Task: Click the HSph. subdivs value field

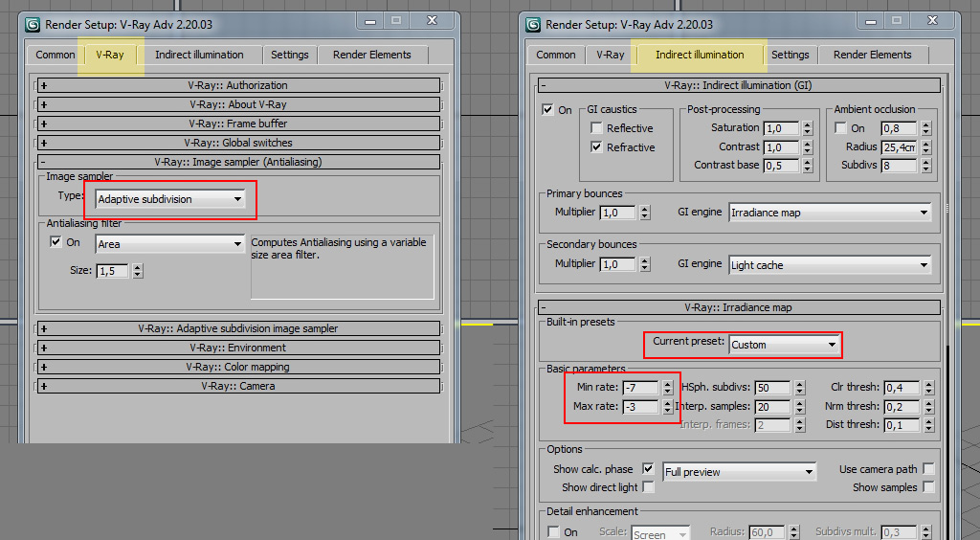Action: tap(773, 388)
